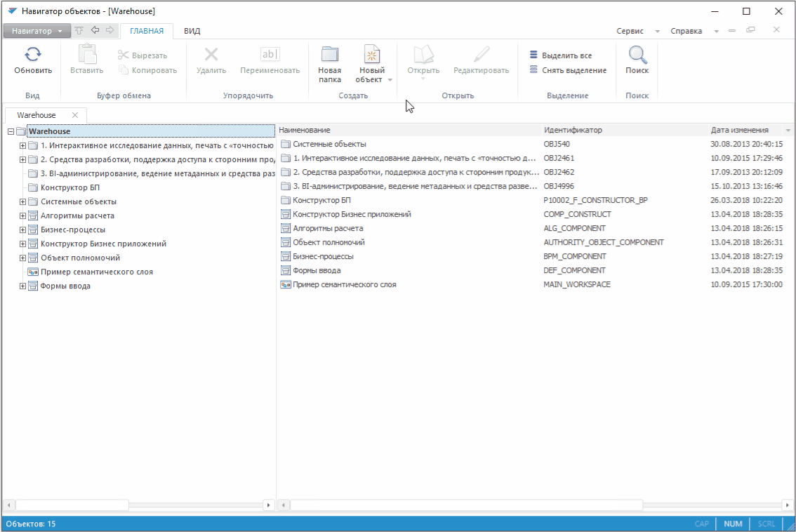Click the up-level arrow near Навигатор
The width and height of the screenshot is (796, 532).
[79, 30]
